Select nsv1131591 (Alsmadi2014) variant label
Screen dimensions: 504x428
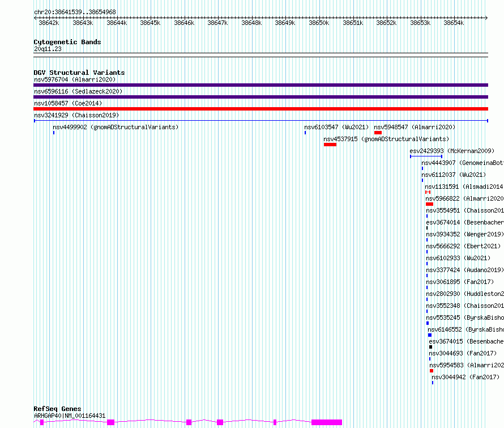(464, 187)
